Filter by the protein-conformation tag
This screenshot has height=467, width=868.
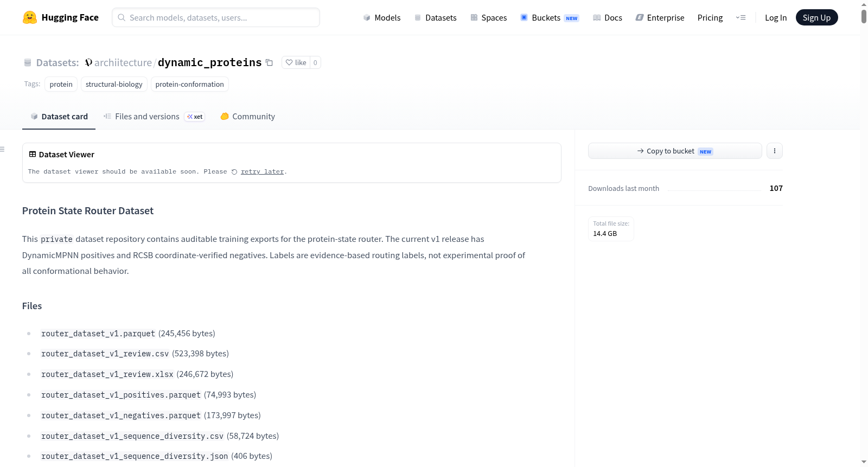(189, 84)
